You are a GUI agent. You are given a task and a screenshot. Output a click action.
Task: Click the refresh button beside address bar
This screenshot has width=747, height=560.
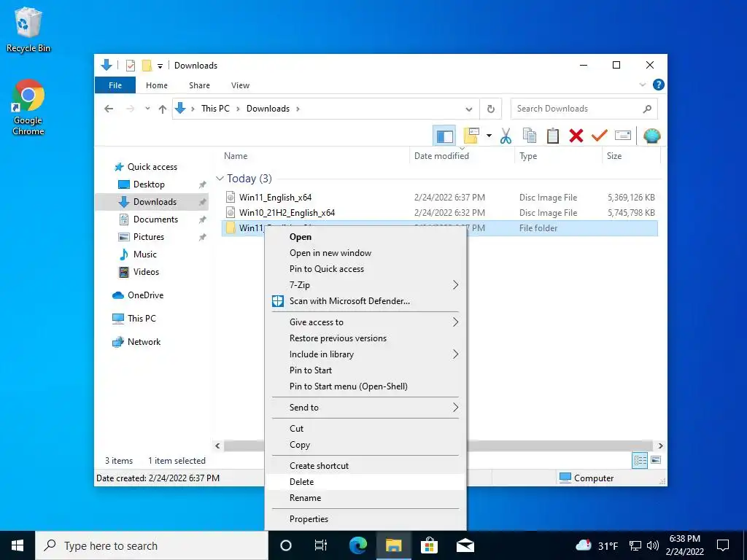(x=491, y=109)
